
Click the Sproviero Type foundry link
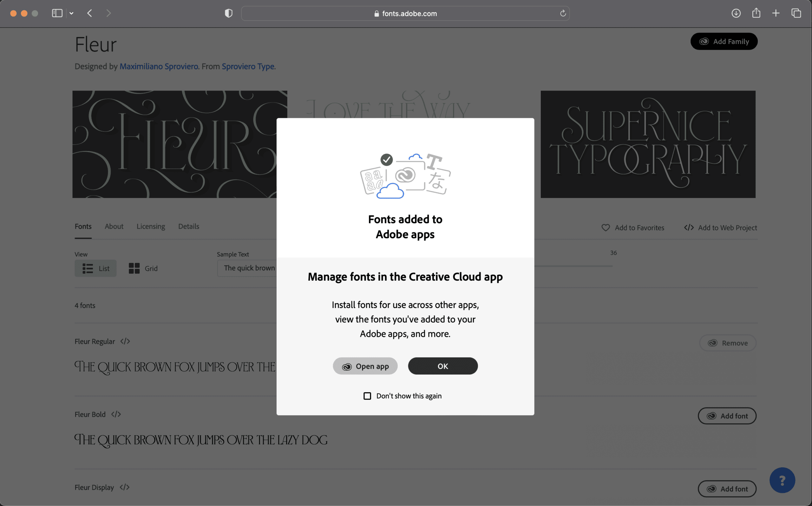tap(248, 66)
